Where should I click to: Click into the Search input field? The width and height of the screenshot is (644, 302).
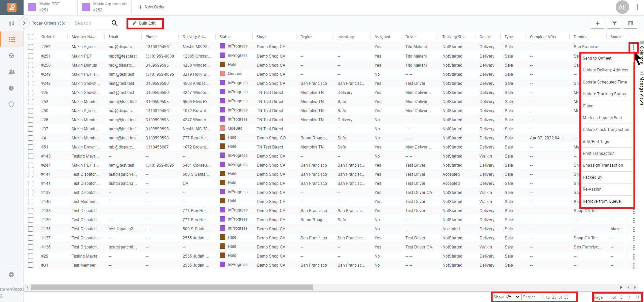[x=92, y=23]
